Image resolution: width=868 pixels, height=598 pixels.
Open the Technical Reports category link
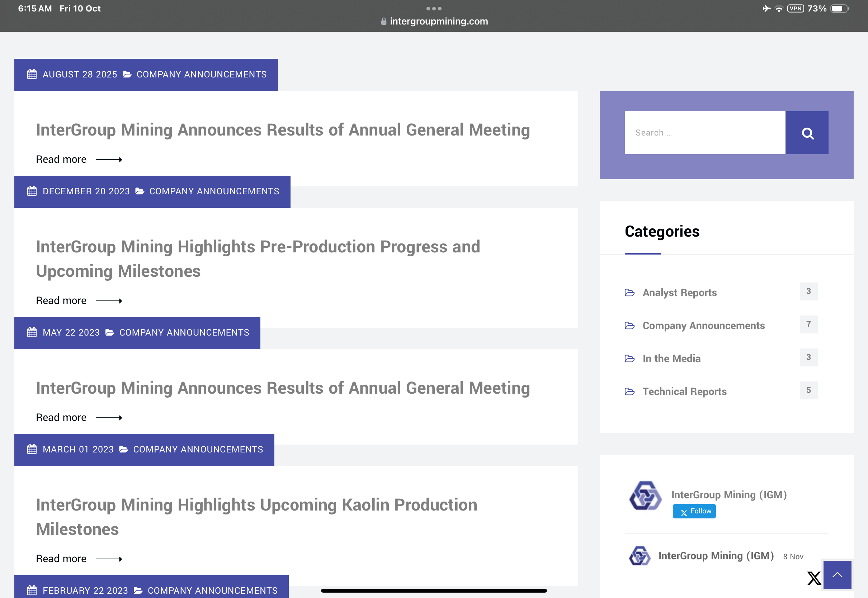tap(684, 391)
